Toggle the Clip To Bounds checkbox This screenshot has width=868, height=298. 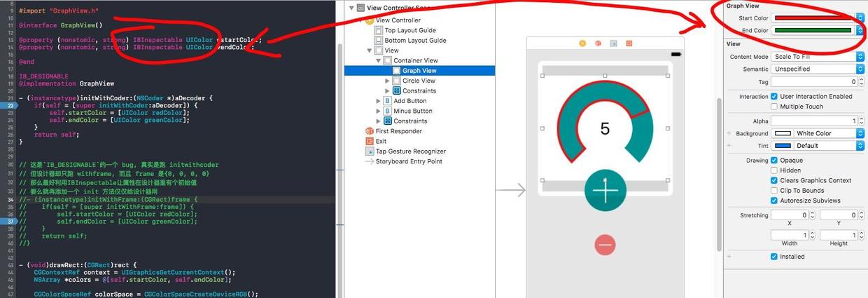click(774, 191)
